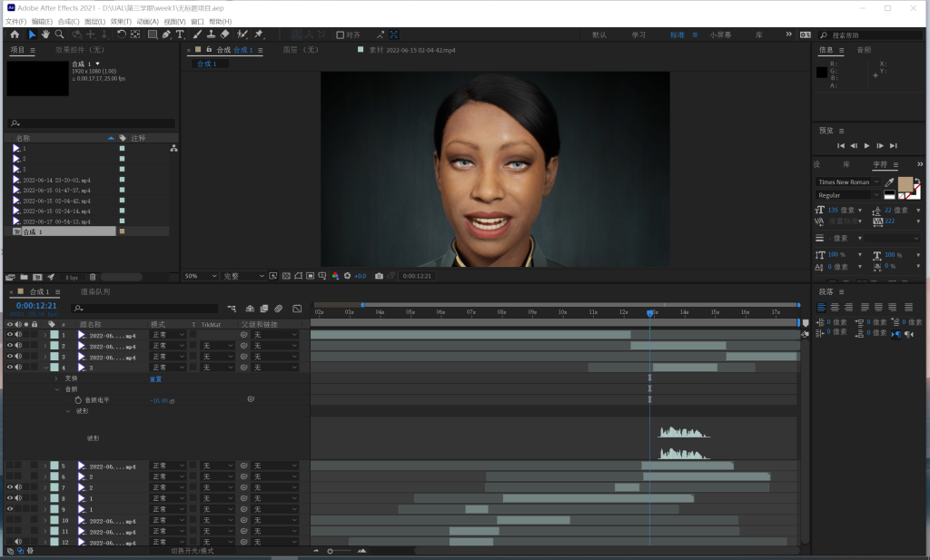Click the eyedropper in the Character panel
930x560 pixels.
click(x=889, y=182)
